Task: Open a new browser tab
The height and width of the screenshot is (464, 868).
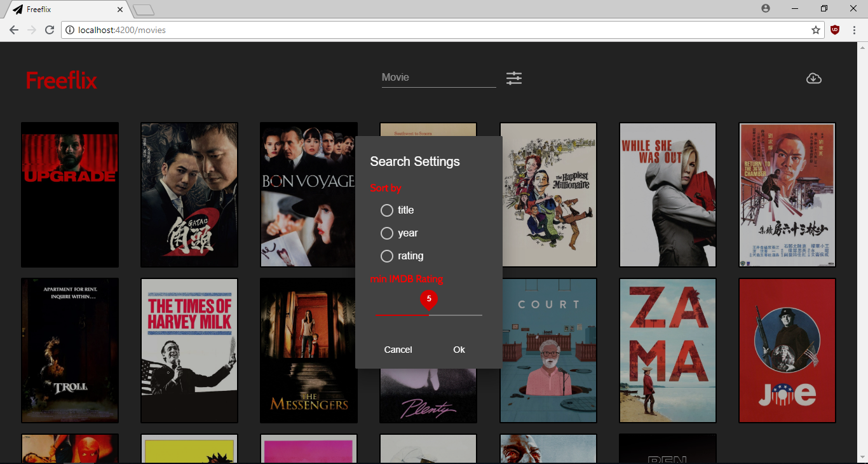Action: coord(144,10)
